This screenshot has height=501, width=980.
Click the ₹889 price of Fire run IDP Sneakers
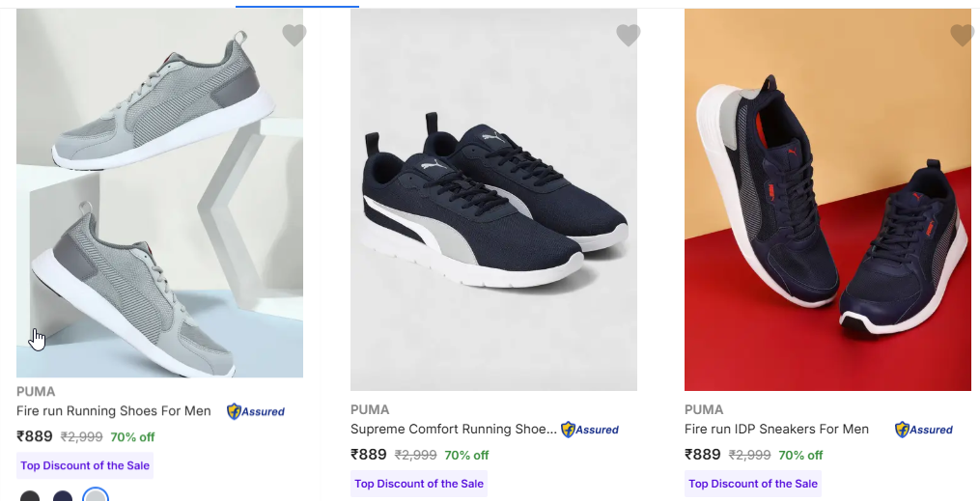pos(703,455)
